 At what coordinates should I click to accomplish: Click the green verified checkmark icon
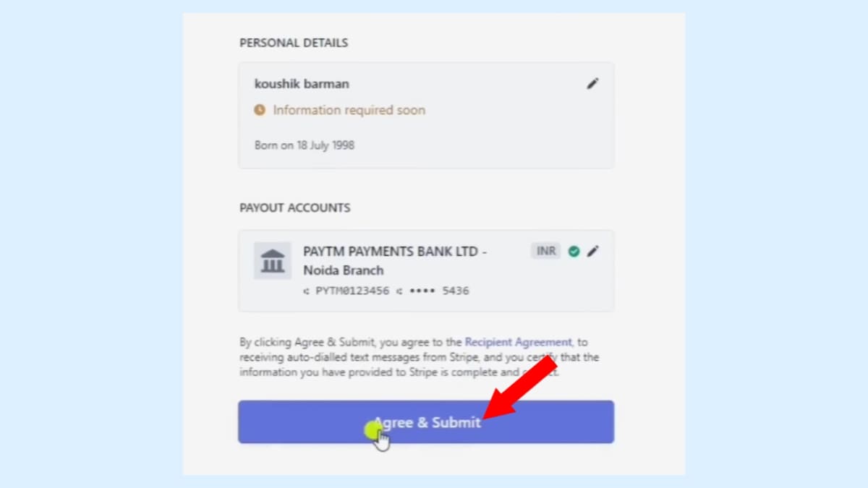click(x=574, y=252)
